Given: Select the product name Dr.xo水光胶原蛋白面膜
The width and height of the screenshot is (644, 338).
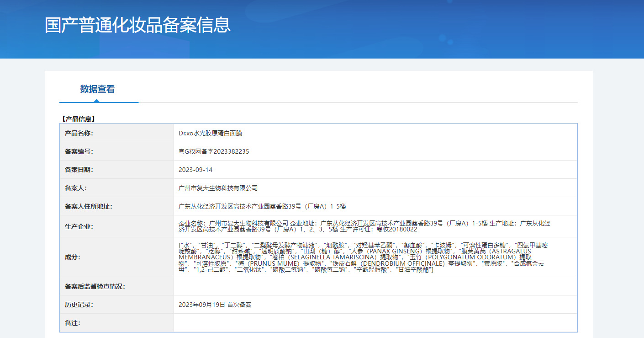Looking at the screenshot, I should tap(210, 133).
